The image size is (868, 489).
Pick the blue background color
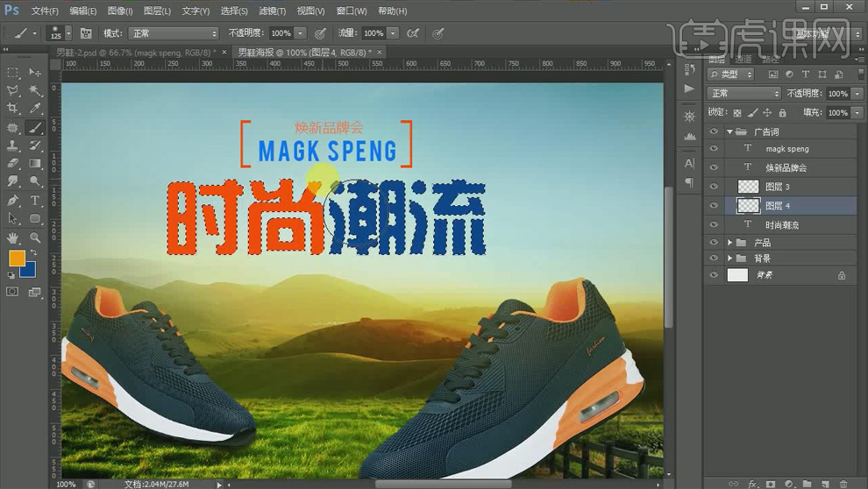click(30, 271)
